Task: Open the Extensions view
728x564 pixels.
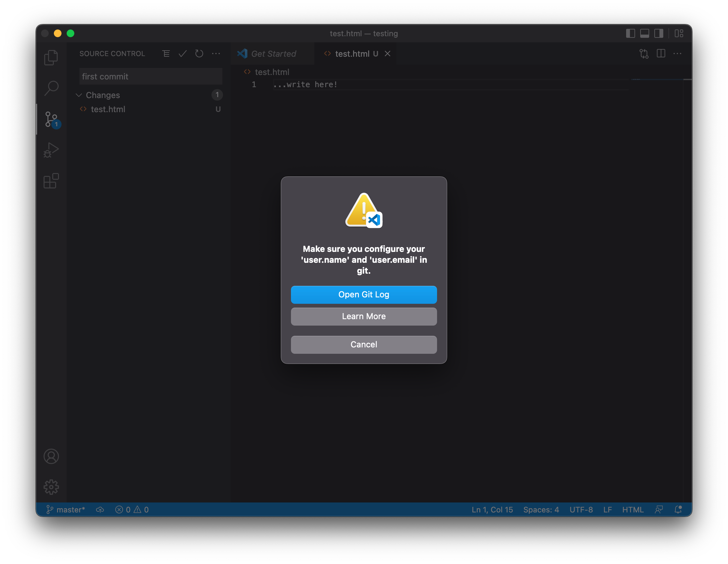Action: [x=51, y=181]
